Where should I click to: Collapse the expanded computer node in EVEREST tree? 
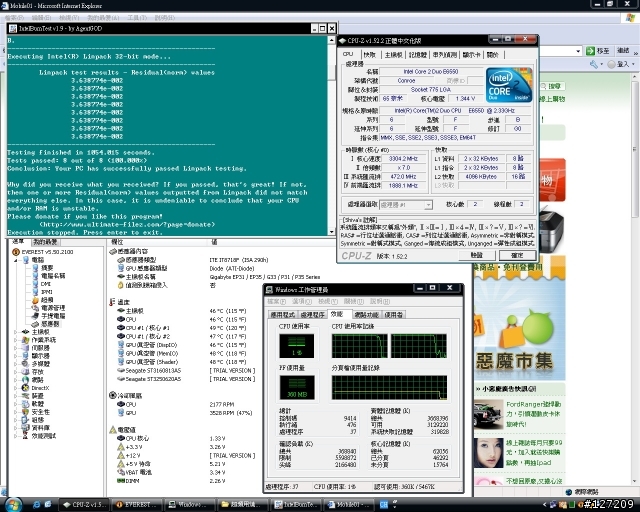click(x=16, y=260)
